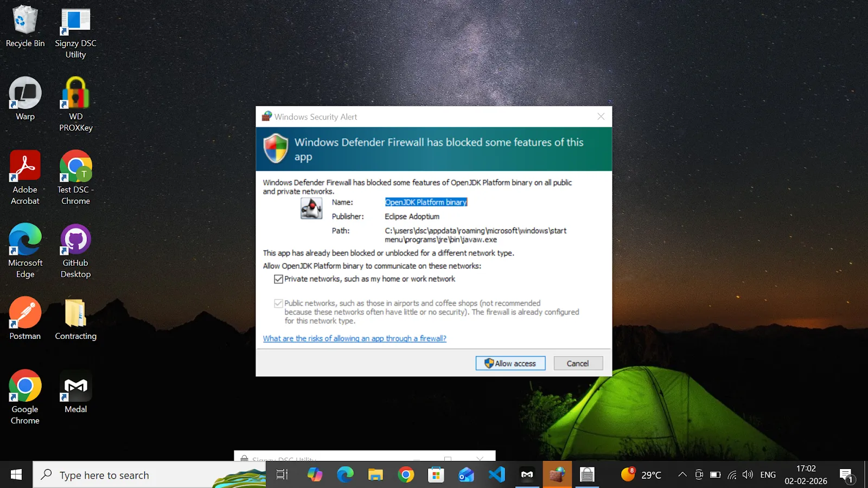The width and height of the screenshot is (868, 488).
Task: Select the Test DSC - Chrome shortcut
Action: 75,178
